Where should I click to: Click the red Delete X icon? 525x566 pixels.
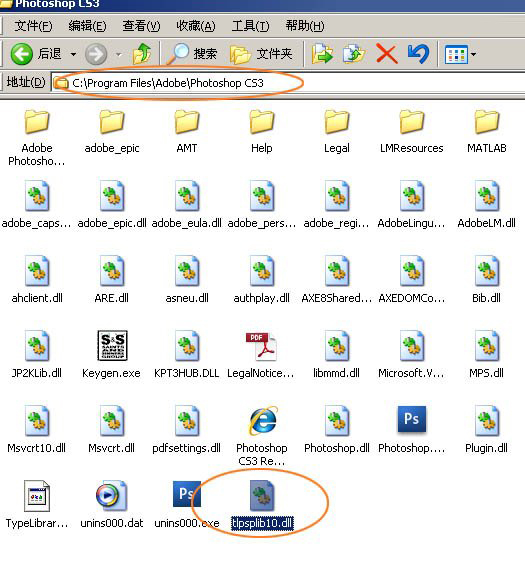pos(387,54)
